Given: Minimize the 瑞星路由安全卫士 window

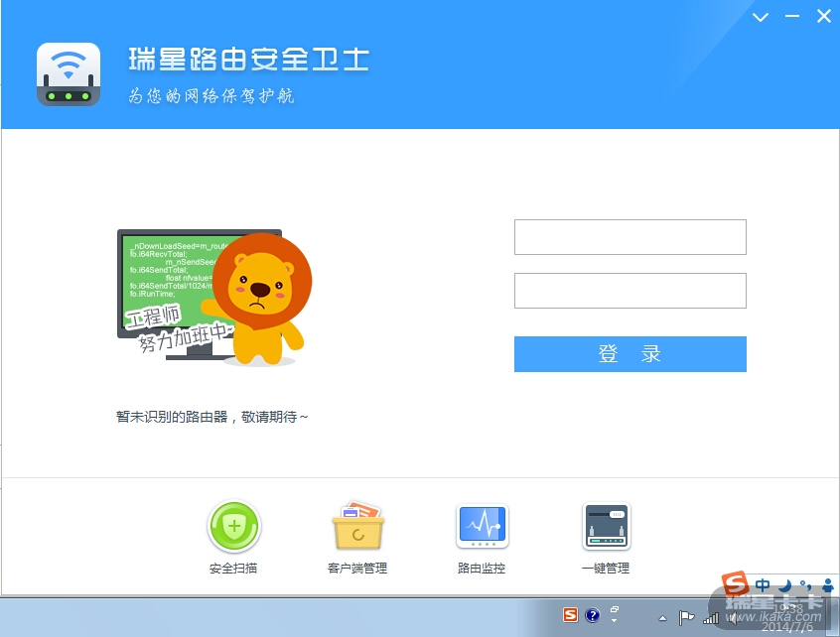Looking at the screenshot, I should 792,17.
